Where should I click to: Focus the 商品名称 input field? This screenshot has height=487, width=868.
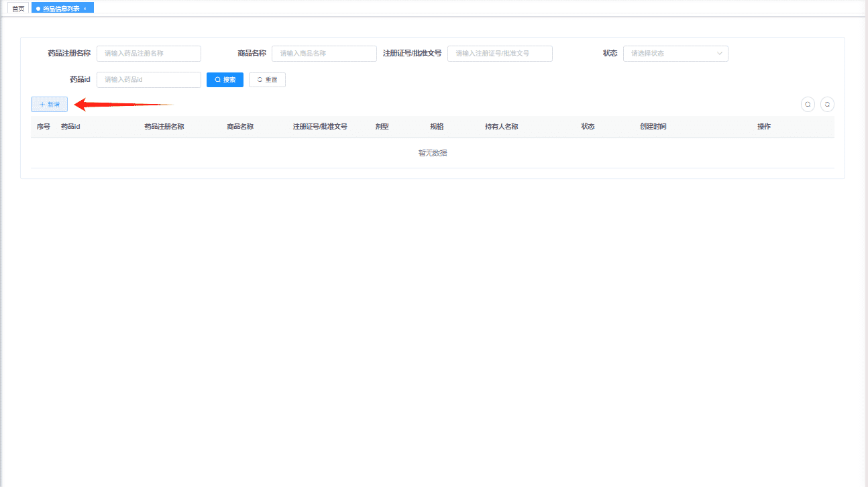pos(324,54)
